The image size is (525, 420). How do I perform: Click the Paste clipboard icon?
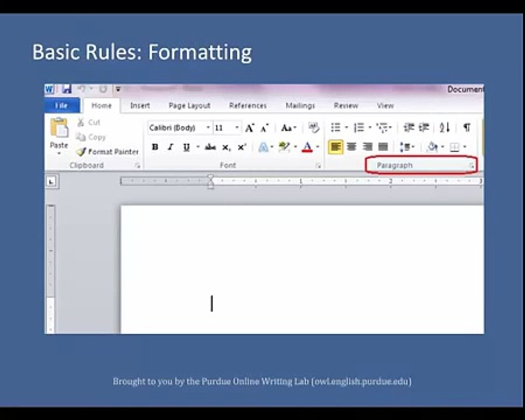[x=59, y=128]
